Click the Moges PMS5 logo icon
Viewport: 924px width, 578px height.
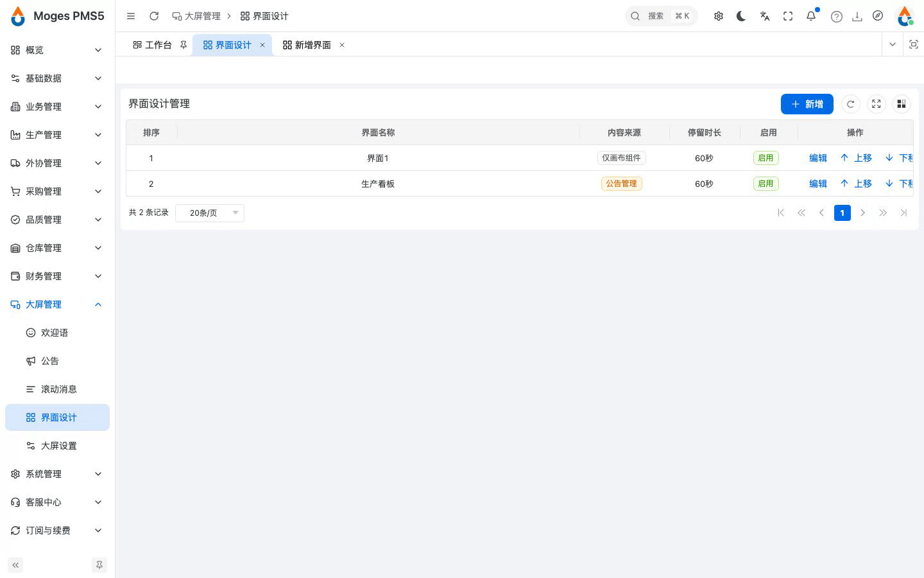18,16
